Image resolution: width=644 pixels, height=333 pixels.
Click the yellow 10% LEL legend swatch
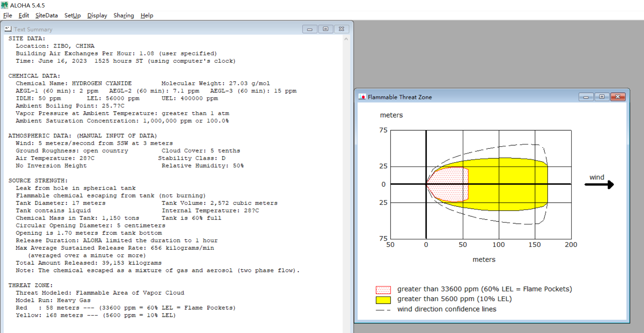tap(383, 300)
